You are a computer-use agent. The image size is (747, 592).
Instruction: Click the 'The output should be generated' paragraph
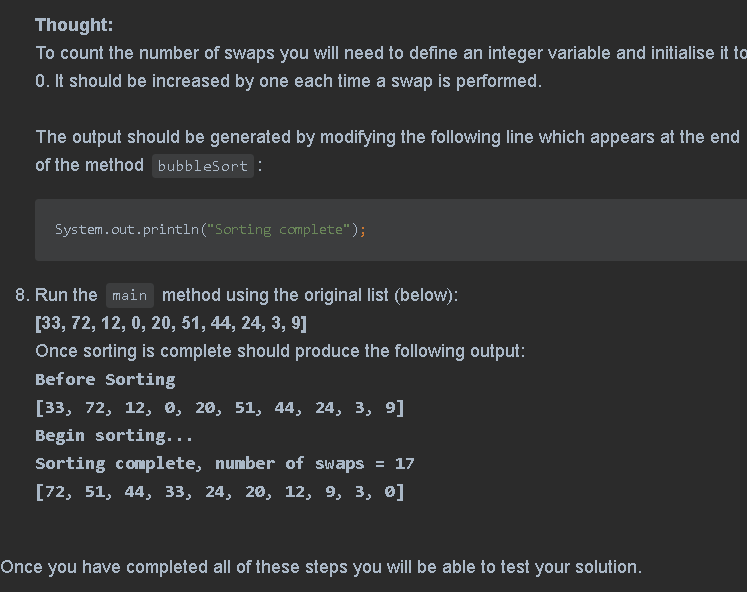[x=387, y=151]
